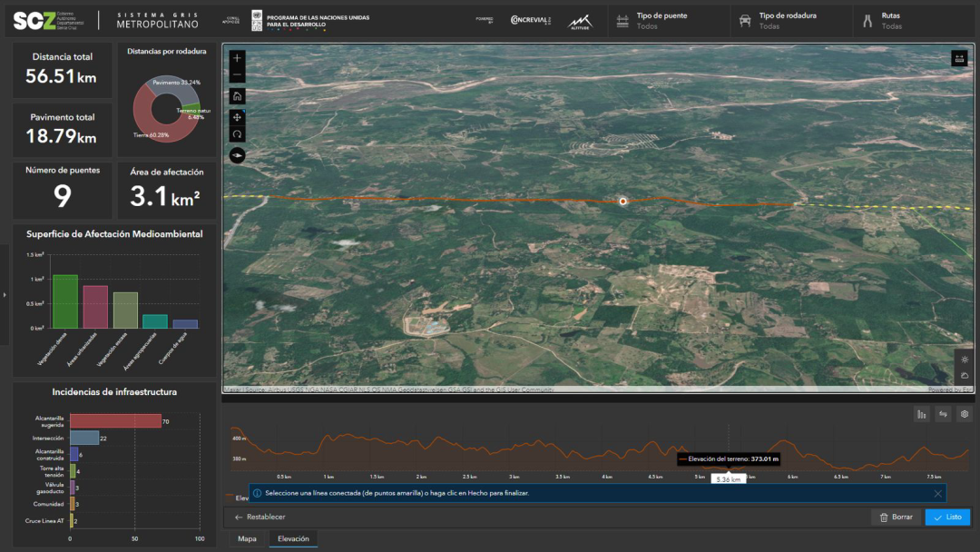This screenshot has height=552, width=980.
Task: Open the daylight sun settings icon
Action: (x=965, y=360)
